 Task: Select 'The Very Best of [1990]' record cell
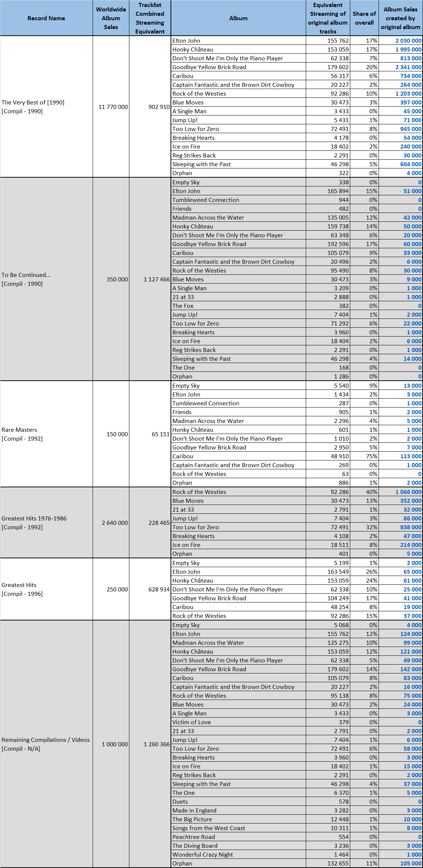click(x=46, y=107)
